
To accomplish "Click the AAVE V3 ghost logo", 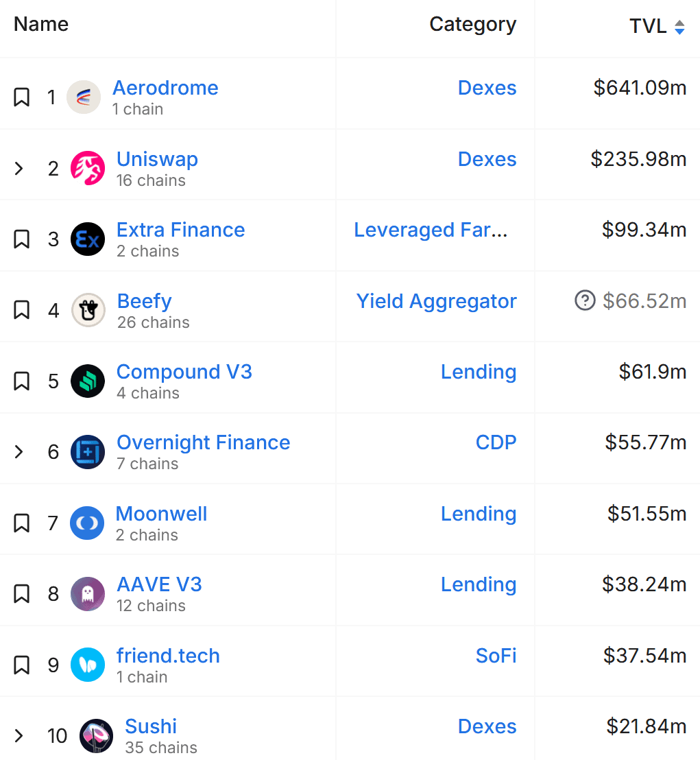I will click(x=88, y=594).
